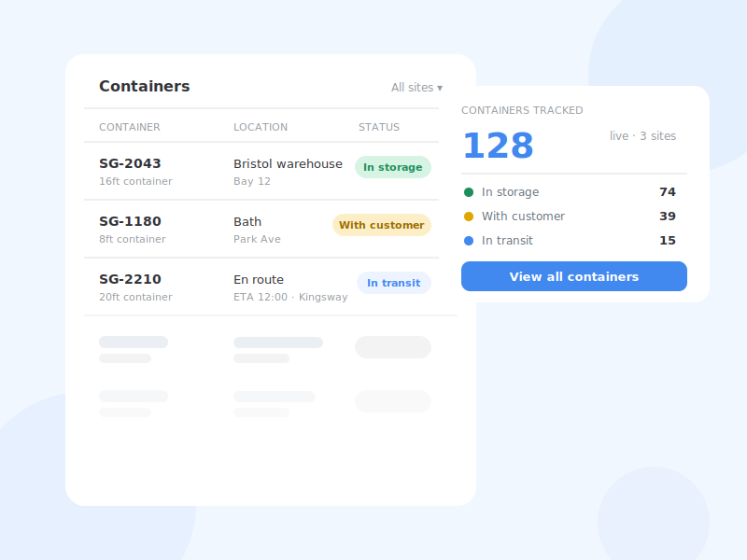Click the In transit status badge
The width and height of the screenshot is (747, 560).
tap(393, 283)
